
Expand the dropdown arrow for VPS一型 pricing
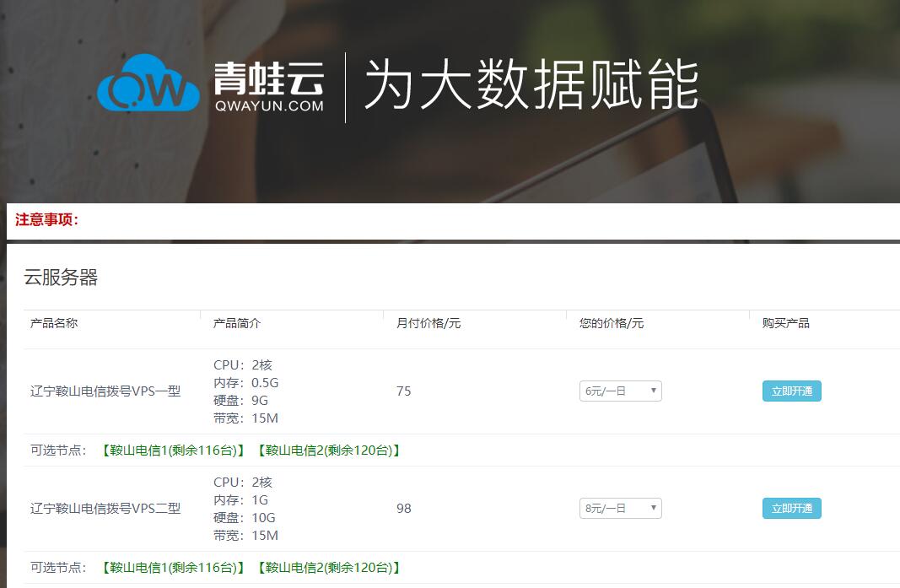654,391
